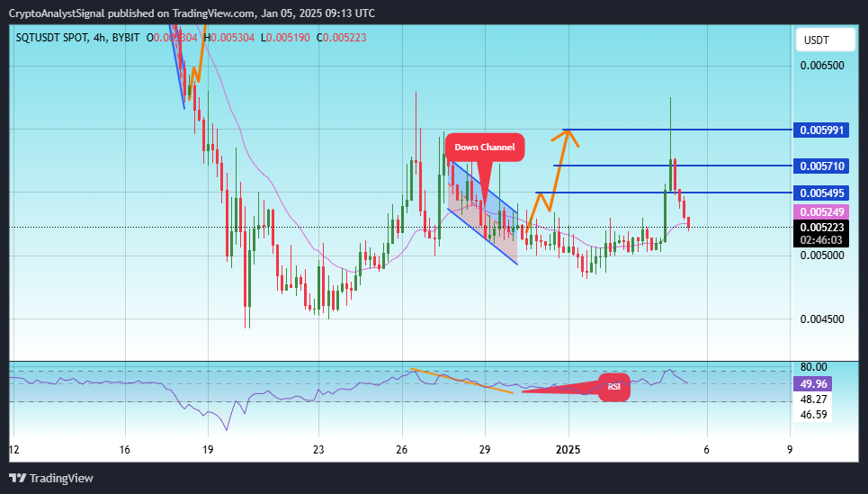Viewport: 868px width, 494px height.
Task: Click the 0.004500 price axis value
Action: click(x=822, y=319)
